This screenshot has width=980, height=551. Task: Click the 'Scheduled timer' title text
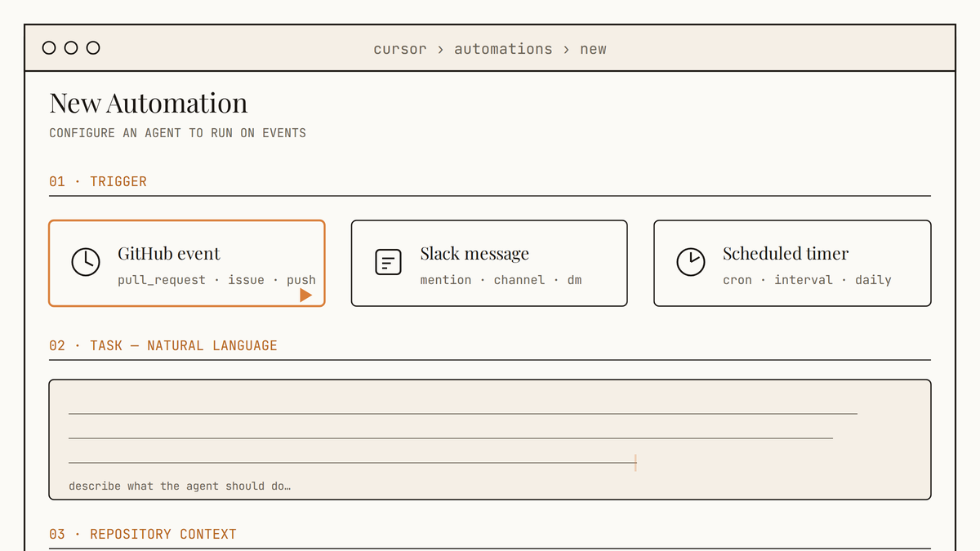pyautogui.click(x=786, y=253)
